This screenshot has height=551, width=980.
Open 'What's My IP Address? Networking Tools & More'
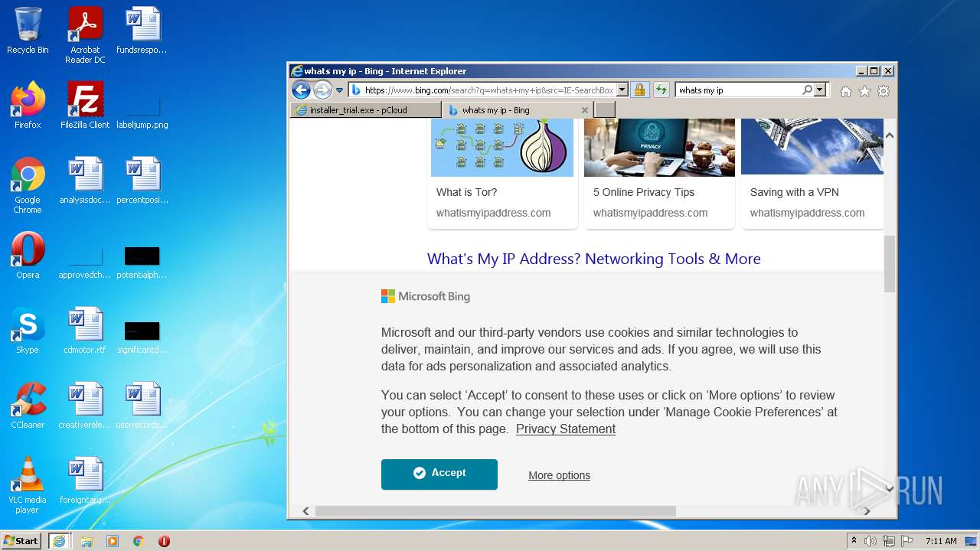tap(593, 259)
